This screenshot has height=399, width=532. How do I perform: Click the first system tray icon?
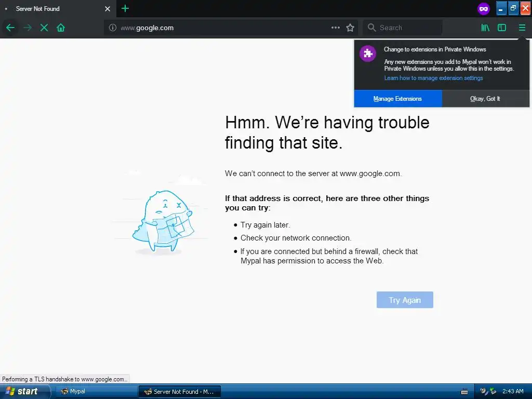click(484, 391)
